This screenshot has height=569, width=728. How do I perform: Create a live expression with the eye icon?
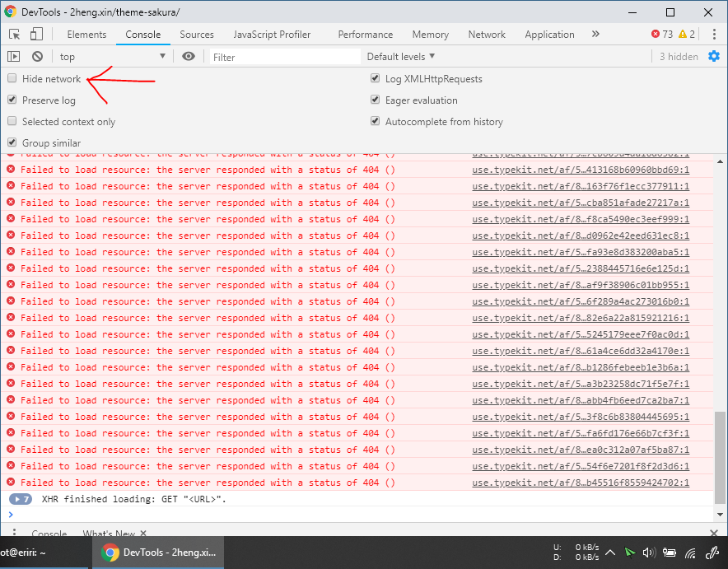tap(188, 57)
